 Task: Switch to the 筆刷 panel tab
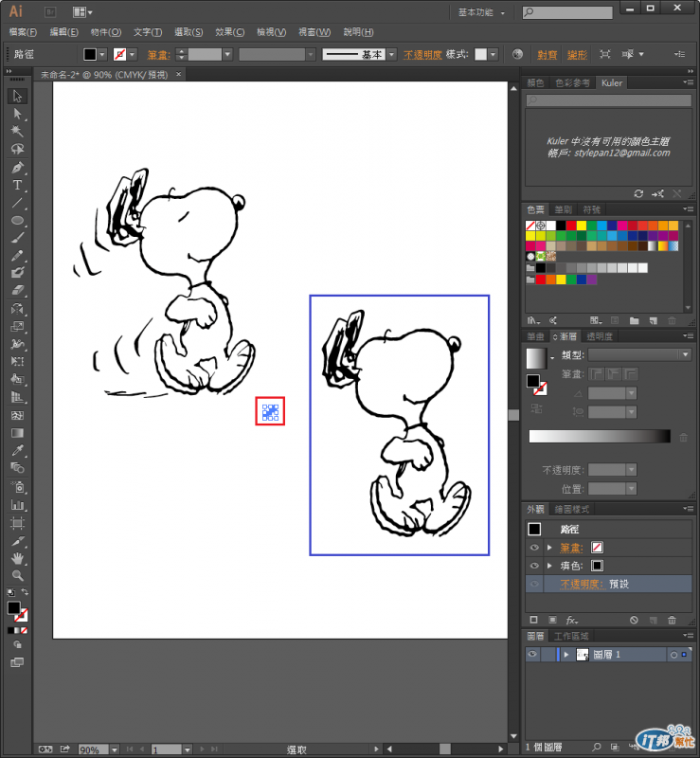[563, 209]
